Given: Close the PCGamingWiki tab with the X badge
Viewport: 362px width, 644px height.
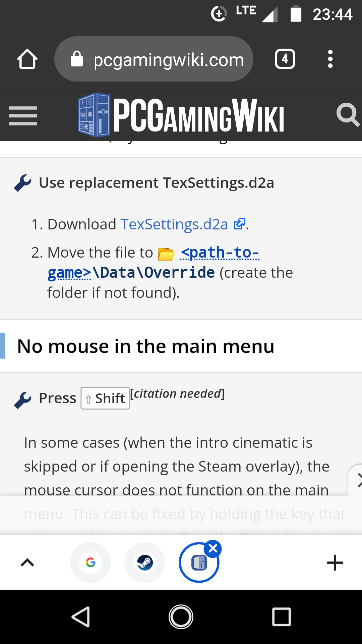Looking at the screenshot, I should point(213,549).
